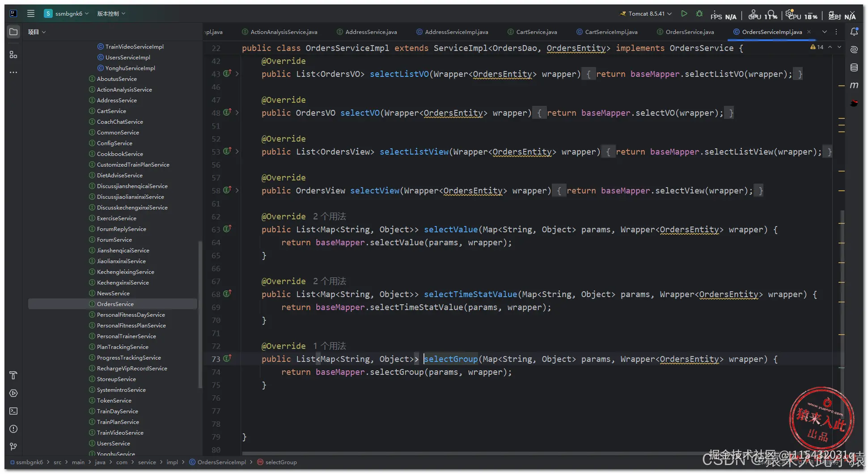Open the warnings indicator showing 14

tap(817, 47)
